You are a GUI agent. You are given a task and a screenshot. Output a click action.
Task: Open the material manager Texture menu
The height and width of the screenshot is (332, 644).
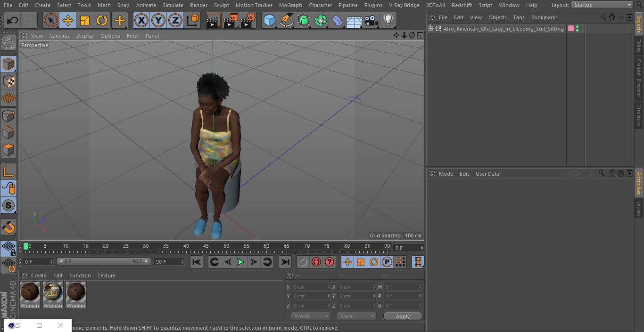click(x=107, y=275)
